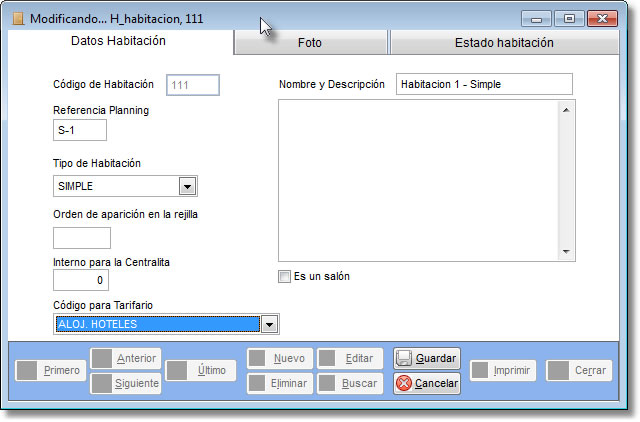640x422 pixels.
Task: Click the Guardar save button
Action: point(427,358)
